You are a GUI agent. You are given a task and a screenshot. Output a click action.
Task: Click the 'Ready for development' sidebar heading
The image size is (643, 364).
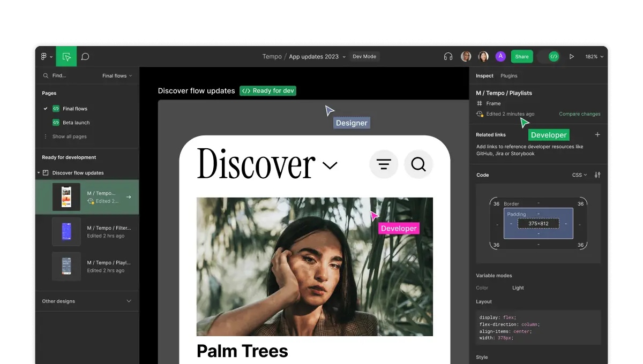point(69,157)
